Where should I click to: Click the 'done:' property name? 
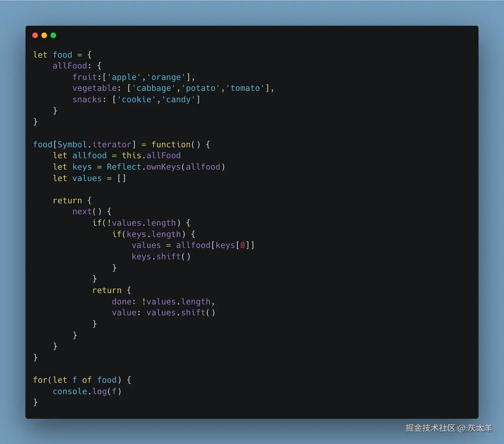coord(124,301)
